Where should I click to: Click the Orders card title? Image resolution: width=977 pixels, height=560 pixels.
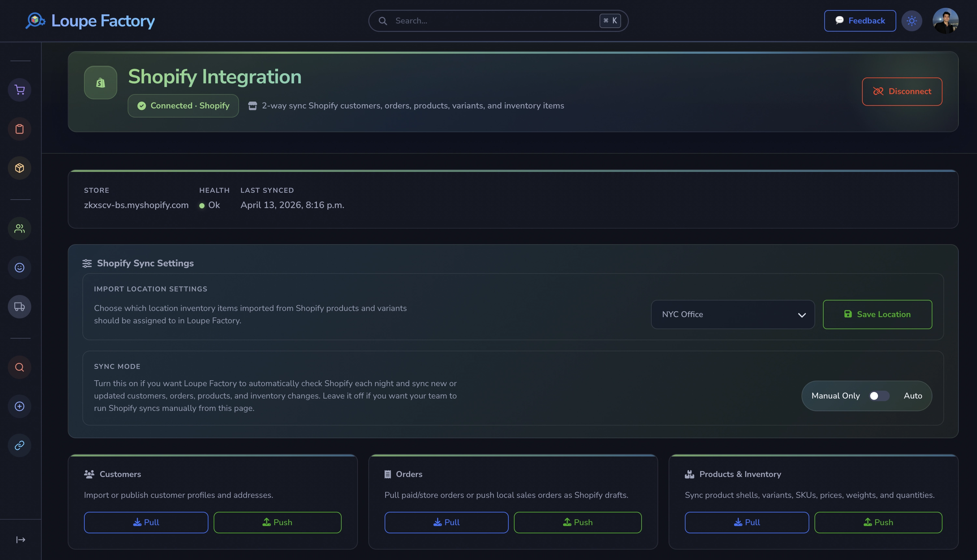tap(409, 474)
